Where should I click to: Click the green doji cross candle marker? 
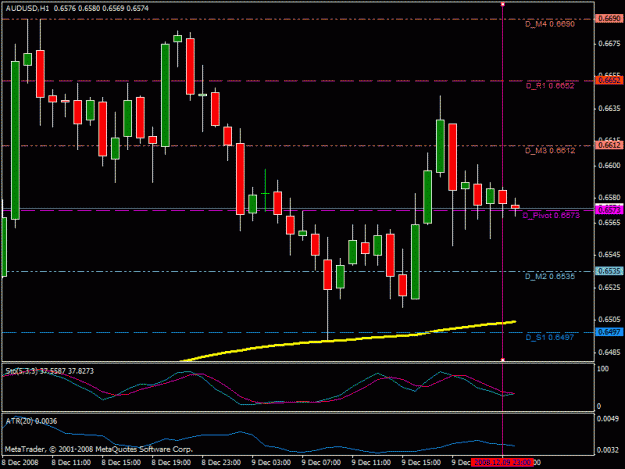[265, 193]
